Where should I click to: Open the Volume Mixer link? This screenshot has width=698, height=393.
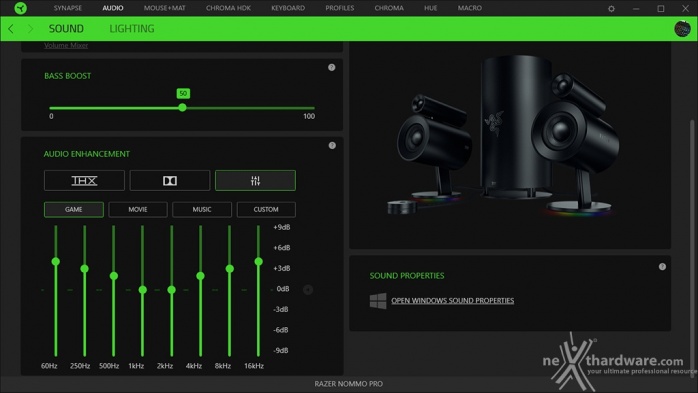66,45
